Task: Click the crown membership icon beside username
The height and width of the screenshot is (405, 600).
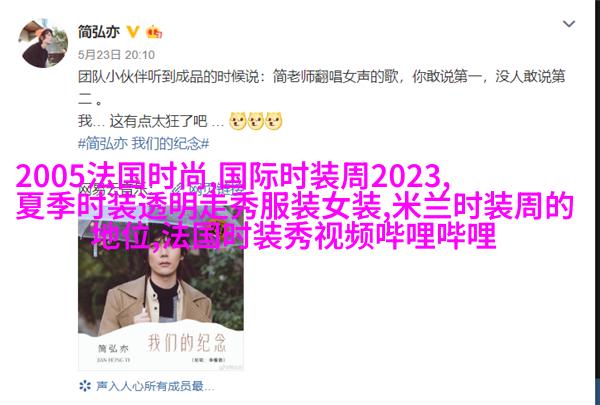Action: tap(154, 32)
